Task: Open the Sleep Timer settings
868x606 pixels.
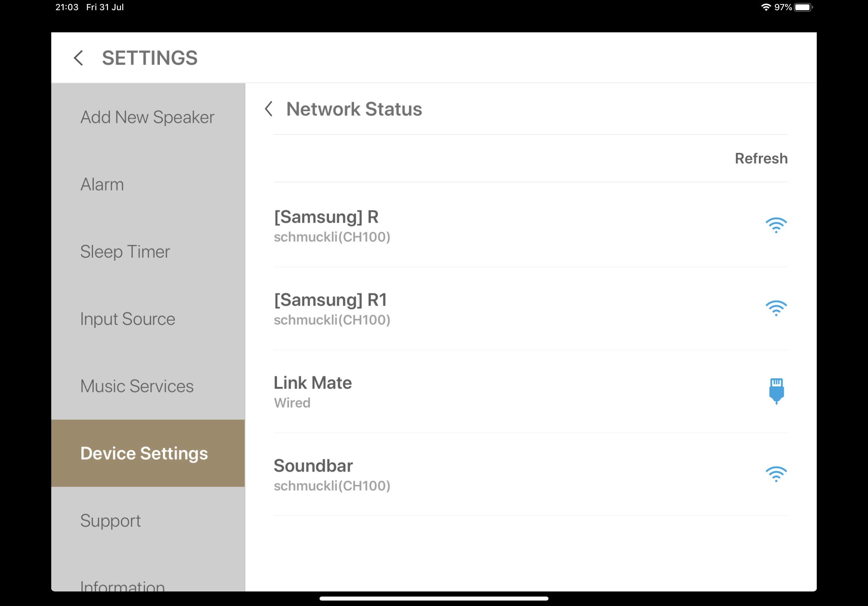Action: (x=125, y=252)
